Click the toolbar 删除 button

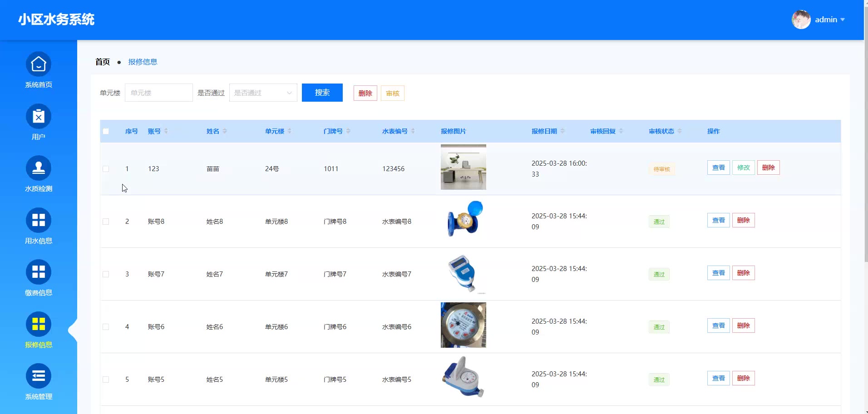pyautogui.click(x=365, y=93)
